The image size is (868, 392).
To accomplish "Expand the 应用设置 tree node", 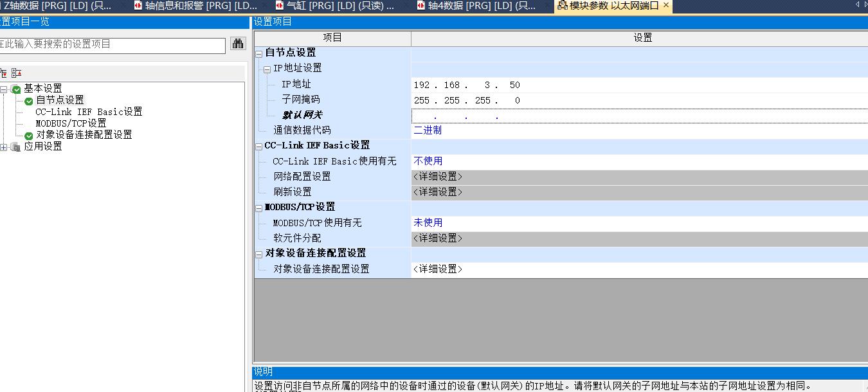I will (4, 147).
